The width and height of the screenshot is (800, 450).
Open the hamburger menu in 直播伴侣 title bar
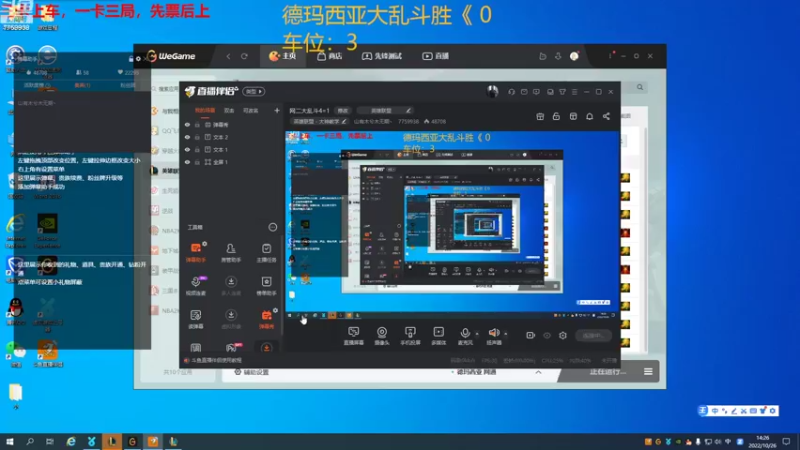pyautogui.click(x=574, y=92)
